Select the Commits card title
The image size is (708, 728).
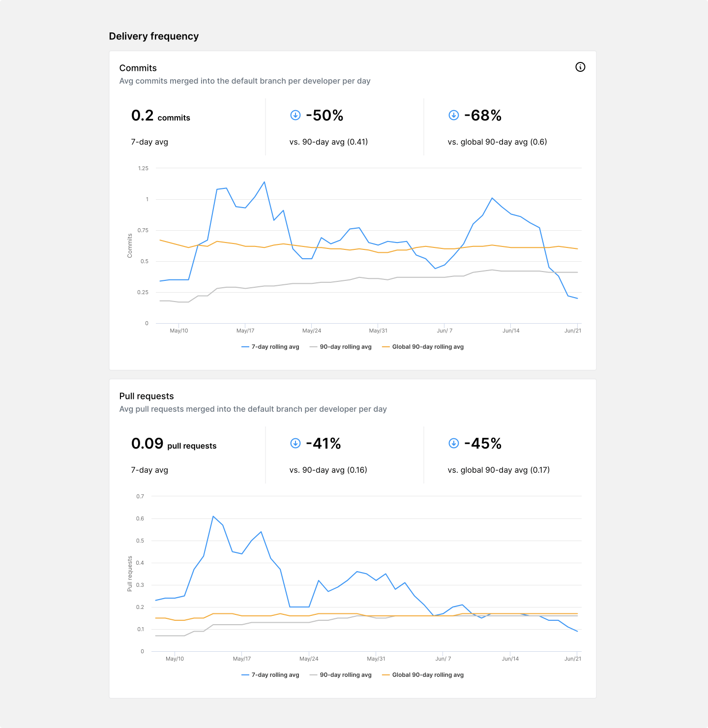tap(138, 68)
